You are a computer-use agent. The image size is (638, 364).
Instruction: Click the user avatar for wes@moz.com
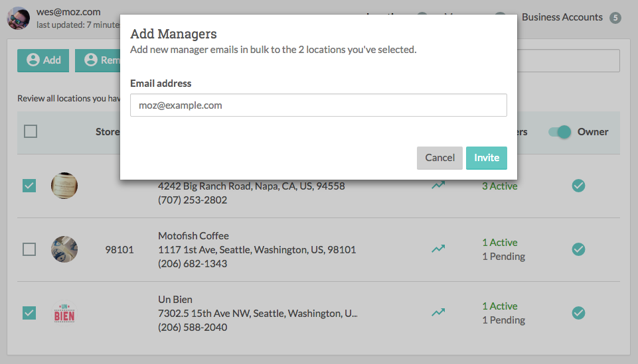point(18,18)
